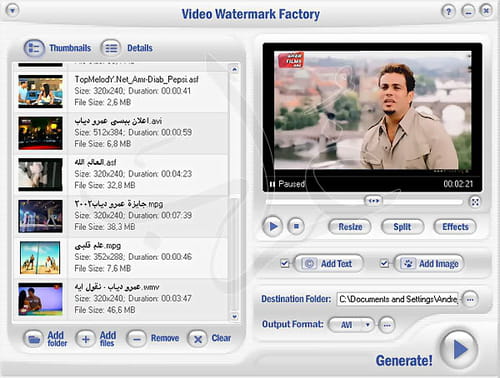Click the Add files plus icon
The image size is (500, 378).
pos(86,339)
